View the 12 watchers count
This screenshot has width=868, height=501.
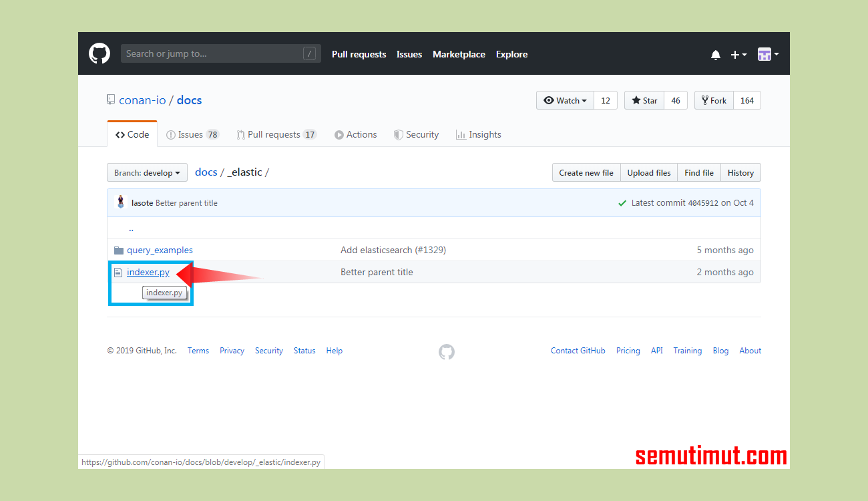606,100
